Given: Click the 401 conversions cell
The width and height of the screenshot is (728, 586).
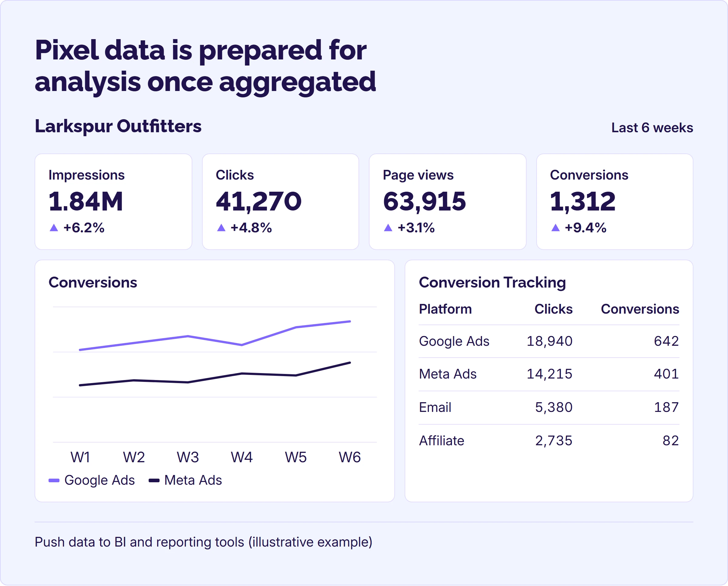Looking at the screenshot, I should [x=666, y=374].
